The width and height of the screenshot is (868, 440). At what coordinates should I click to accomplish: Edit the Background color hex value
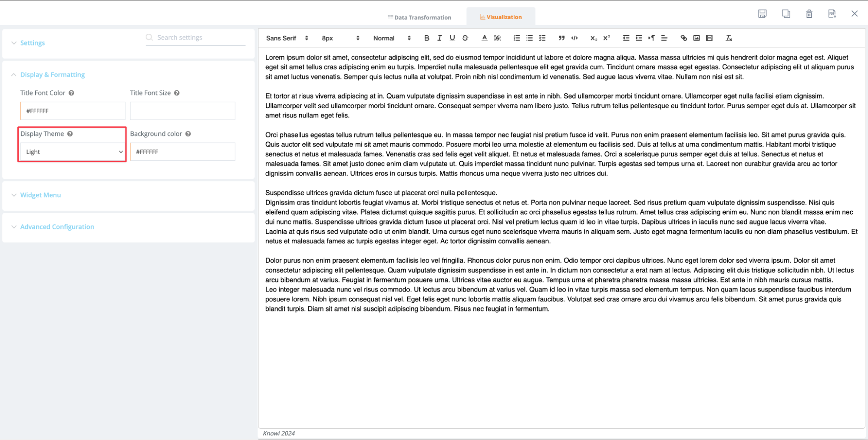point(182,152)
